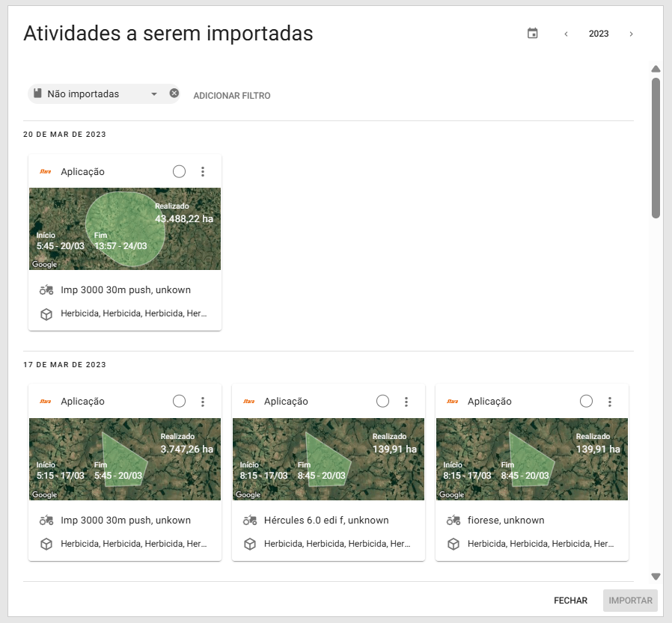672x623 pixels.
Task: Open more options on Hércules 6.0 card
Action: (406, 402)
